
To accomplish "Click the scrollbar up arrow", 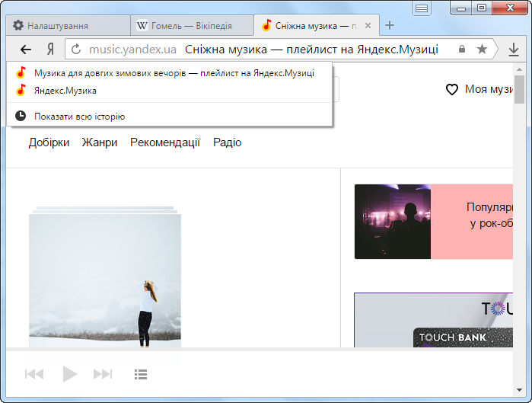I will tap(519, 69).
